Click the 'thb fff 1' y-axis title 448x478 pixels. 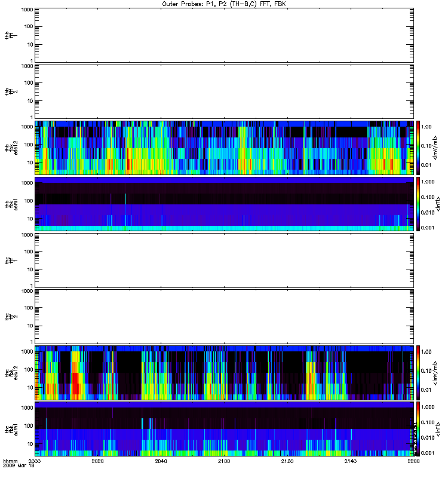click(11, 35)
